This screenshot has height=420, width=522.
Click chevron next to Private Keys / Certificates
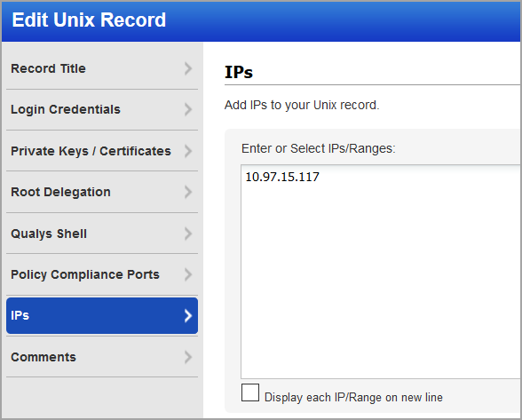click(188, 151)
